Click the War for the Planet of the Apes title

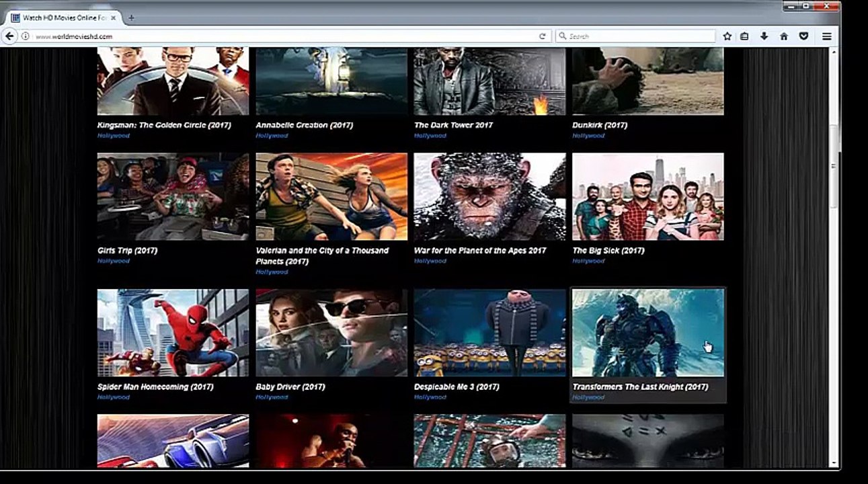point(481,251)
